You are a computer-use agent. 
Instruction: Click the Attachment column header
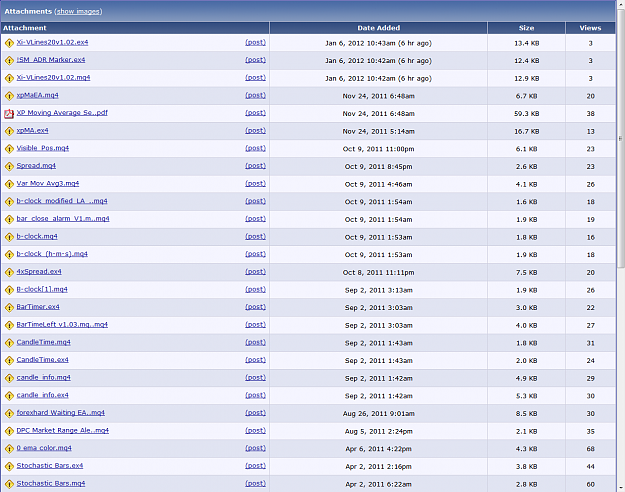pos(135,28)
